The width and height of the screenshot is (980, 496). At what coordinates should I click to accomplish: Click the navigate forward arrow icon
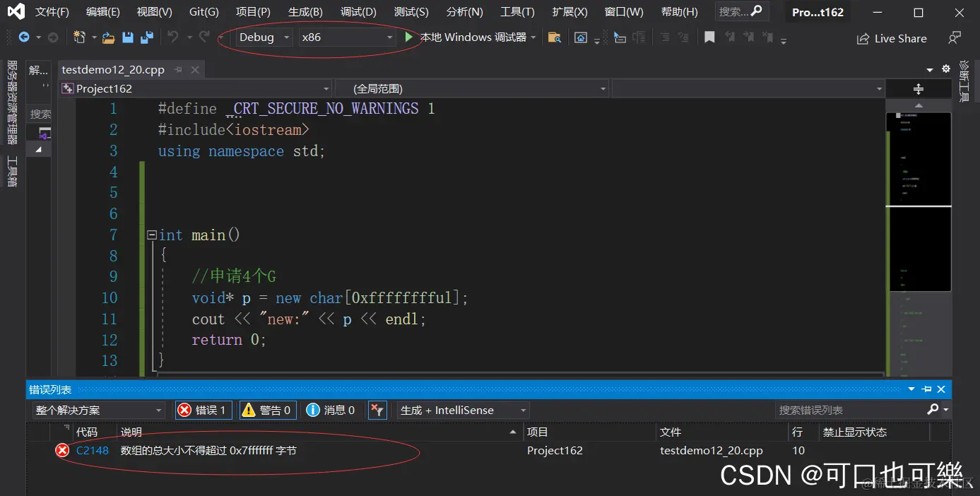tap(53, 37)
